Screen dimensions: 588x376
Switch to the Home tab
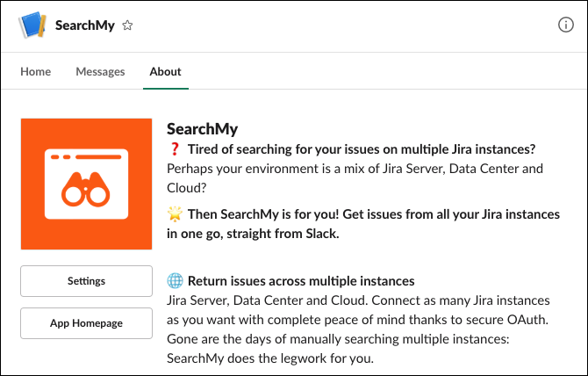pos(36,71)
